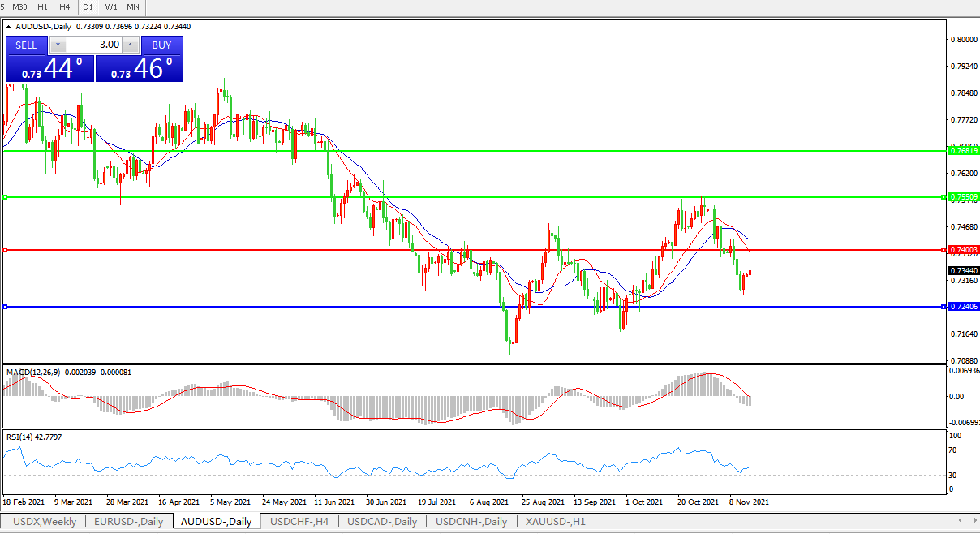This screenshot has width=980, height=534.
Task: Select the H4 timeframe
Action: pos(65,6)
